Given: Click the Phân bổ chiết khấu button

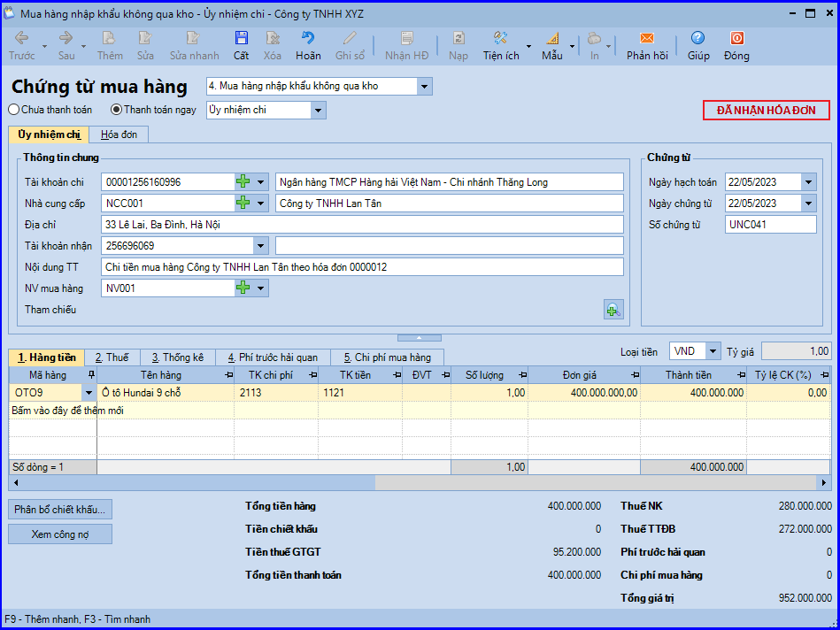Looking at the screenshot, I should 60,509.
